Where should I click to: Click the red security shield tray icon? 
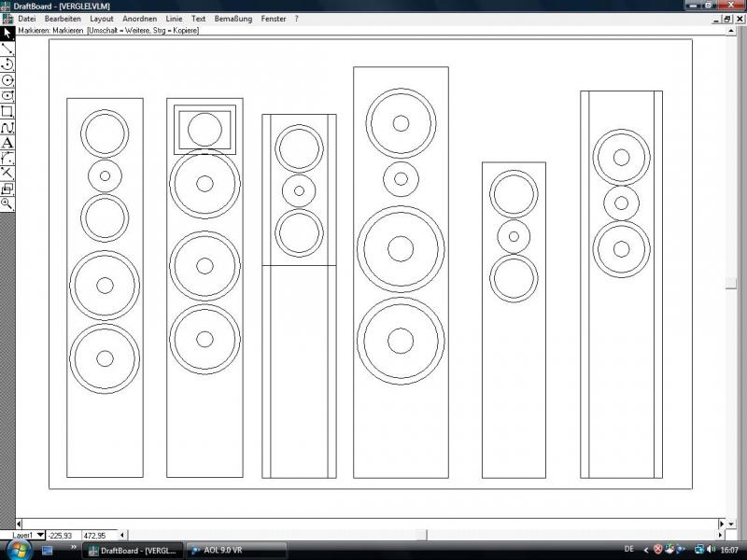658,550
